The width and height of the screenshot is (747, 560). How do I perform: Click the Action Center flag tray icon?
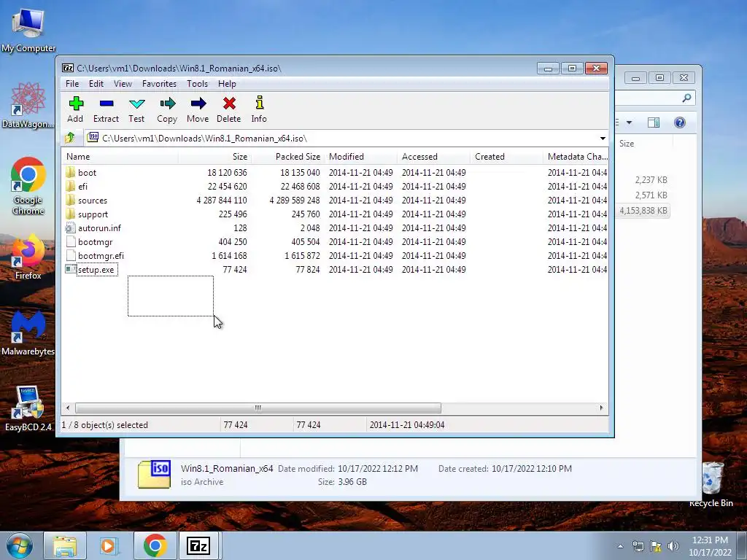(x=656, y=546)
